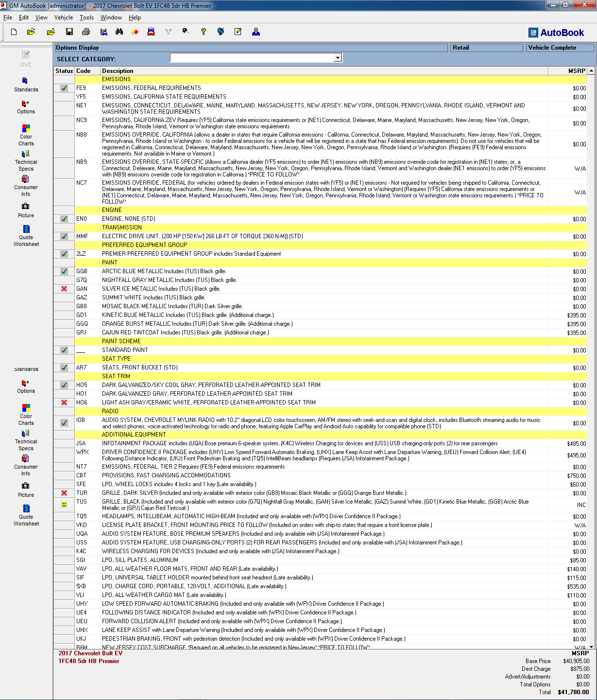Click the New document toolbar icon
This screenshot has width=597, height=700.
pos(14,32)
